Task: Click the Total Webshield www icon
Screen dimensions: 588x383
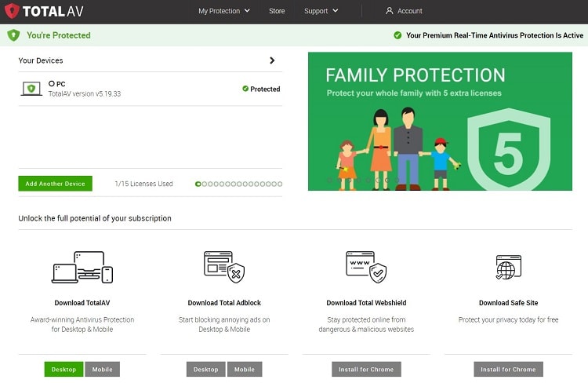Action: (x=366, y=267)
